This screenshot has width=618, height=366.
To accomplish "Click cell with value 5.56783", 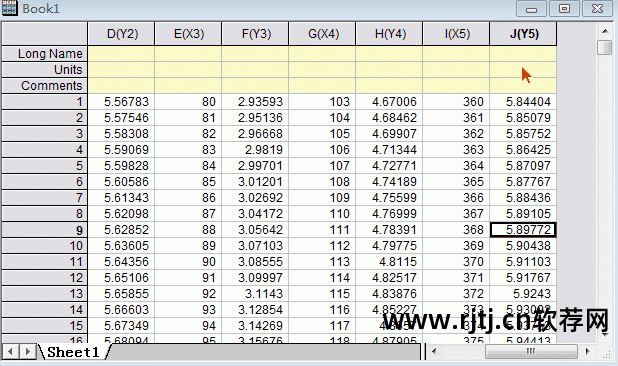I will (121, 102).
